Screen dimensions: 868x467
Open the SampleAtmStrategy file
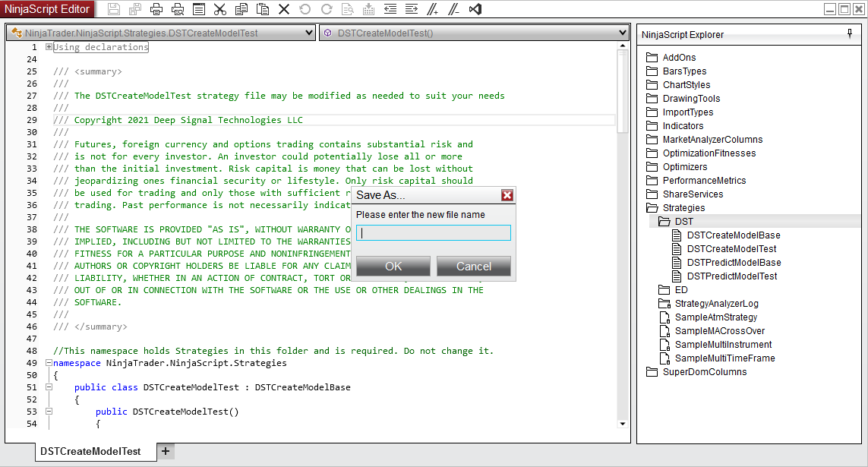click(x=708, y=317)
